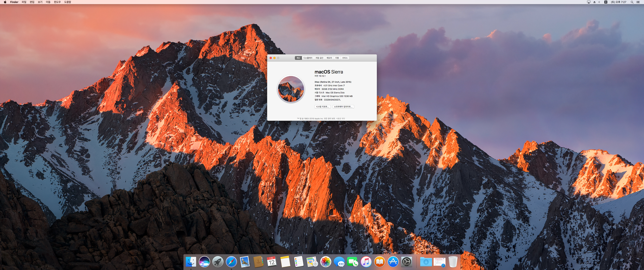Screen dimensions: 644x270
Task: Open System Preferences gear in Dock
Action: pos(406,262)
